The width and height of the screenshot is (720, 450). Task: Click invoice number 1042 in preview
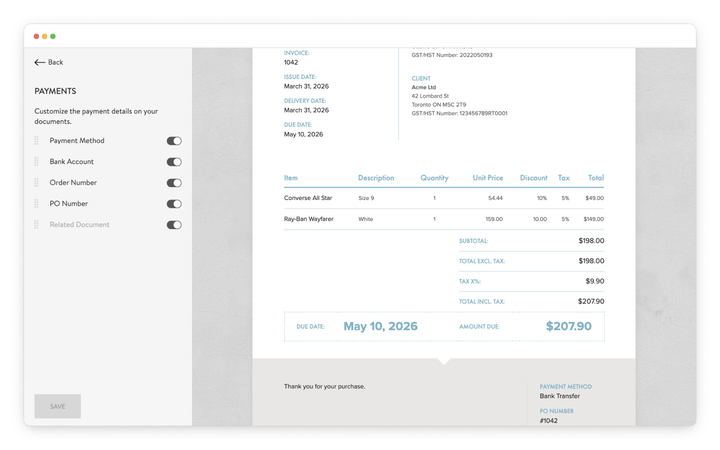[x=291, y=62]
